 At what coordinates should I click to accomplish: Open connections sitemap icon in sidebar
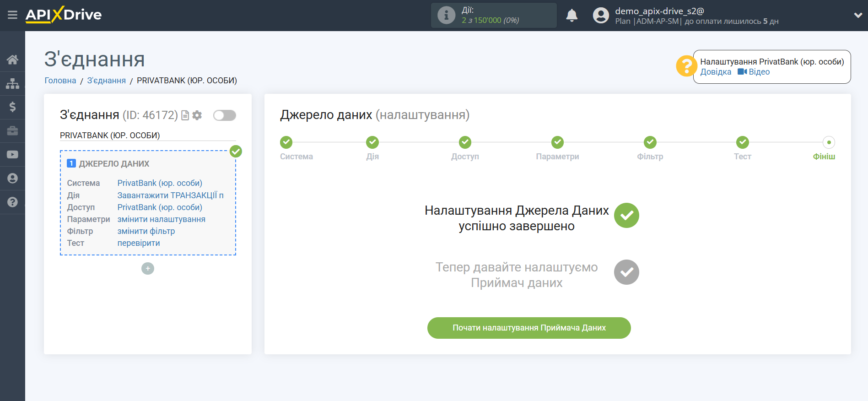click(12, 83)
